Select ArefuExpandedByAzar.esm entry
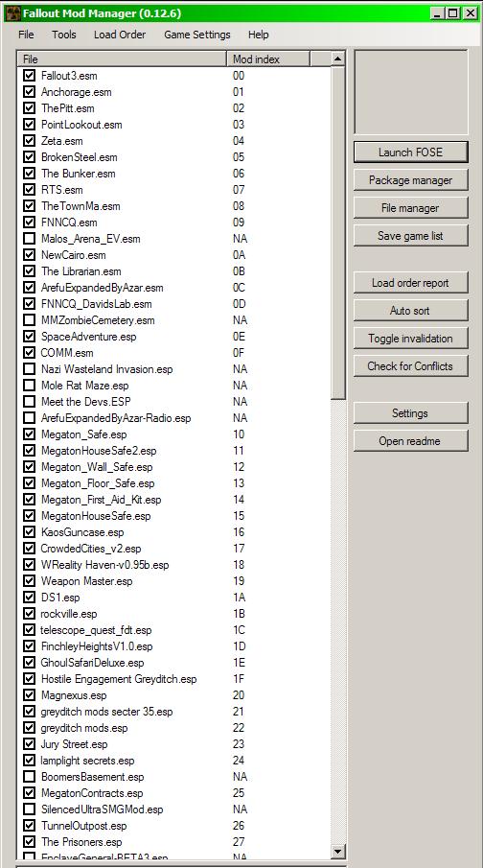This screenshot has height=868, width=483. [102, 288]
